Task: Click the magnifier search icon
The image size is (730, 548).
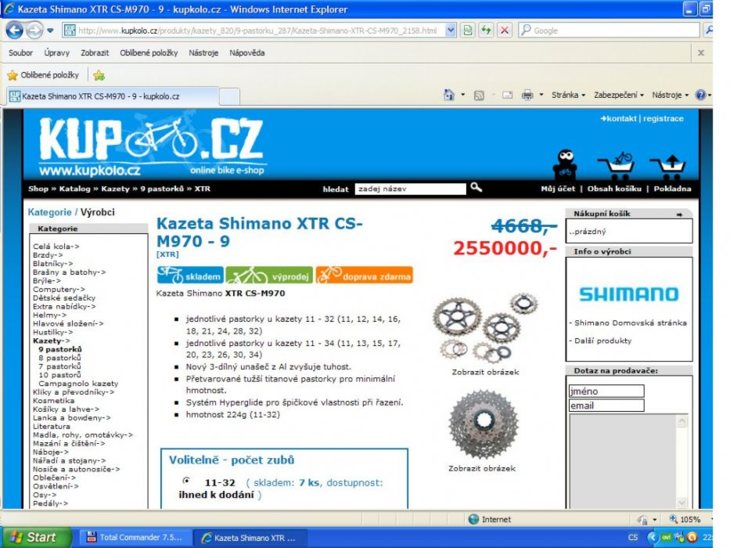Action: (476, 187)
